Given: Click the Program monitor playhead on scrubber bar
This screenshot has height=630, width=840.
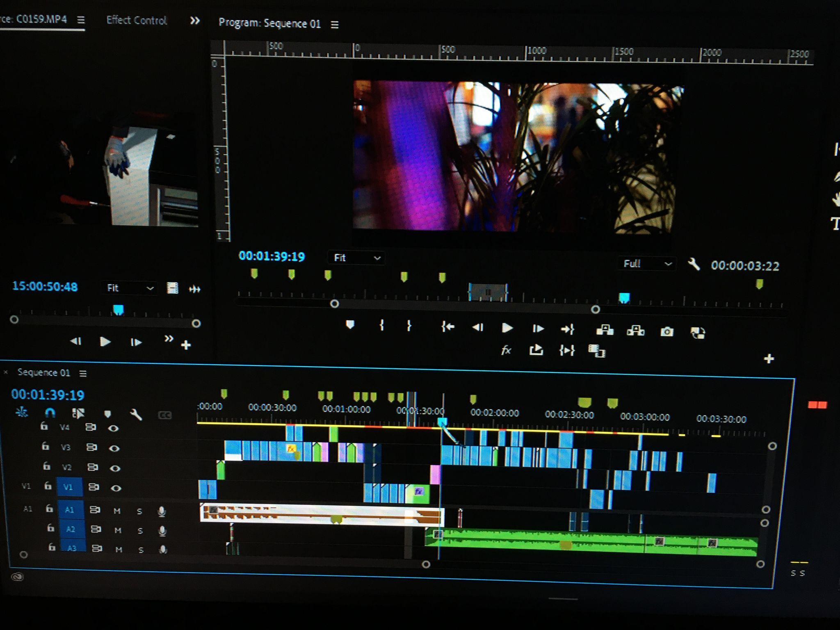Looking at the screenshot, I should [x=624, y=297].
